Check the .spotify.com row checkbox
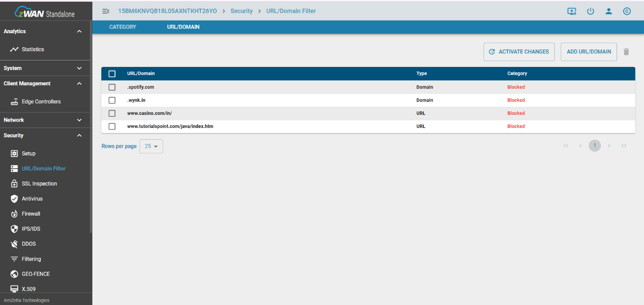644x305 pixels. point(112,87)
